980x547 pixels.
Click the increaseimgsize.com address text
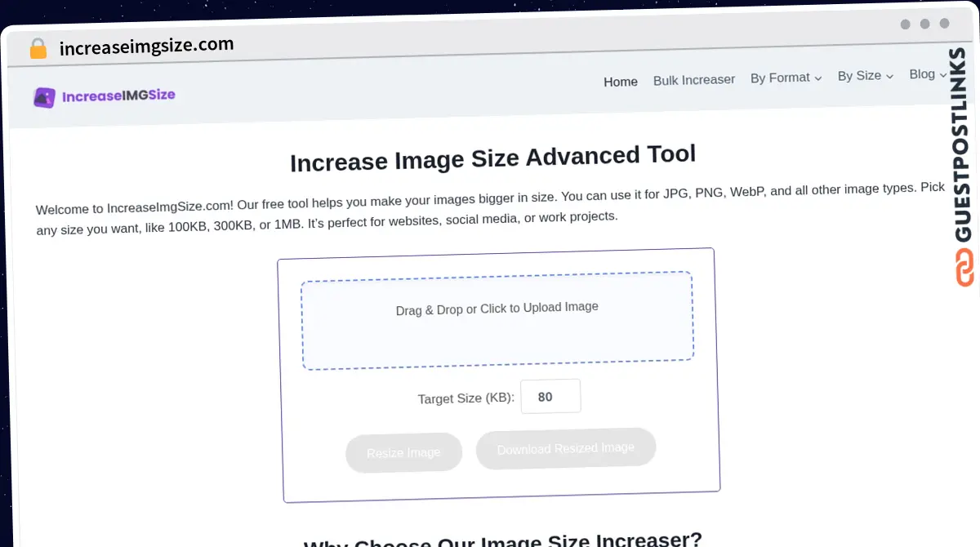pyautogui.click(x=147, y=47)
